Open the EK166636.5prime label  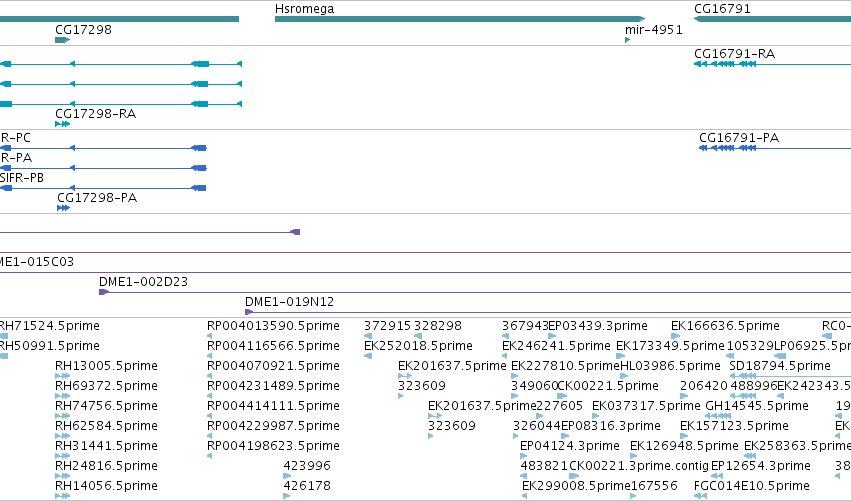[x=725, y=326]
